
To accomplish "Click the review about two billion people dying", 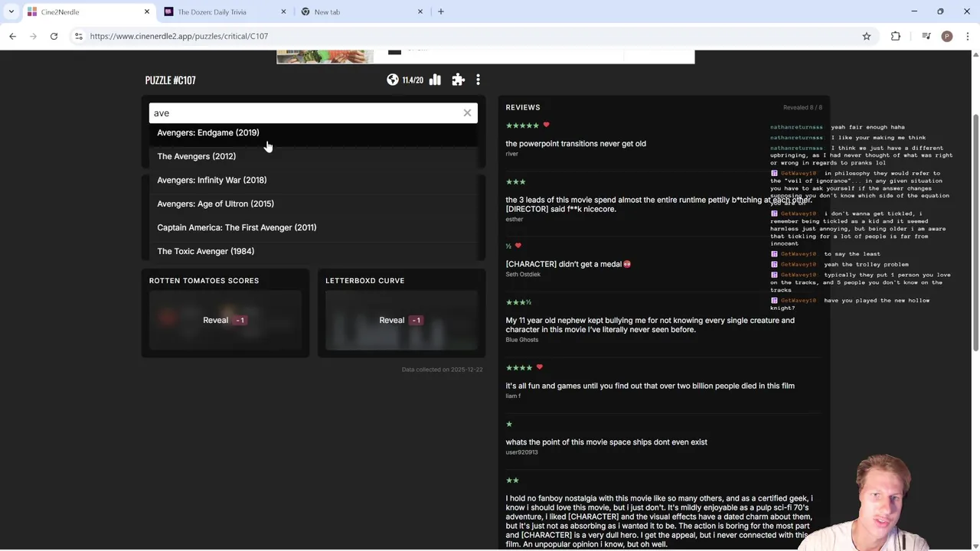I will coord(650,386).
